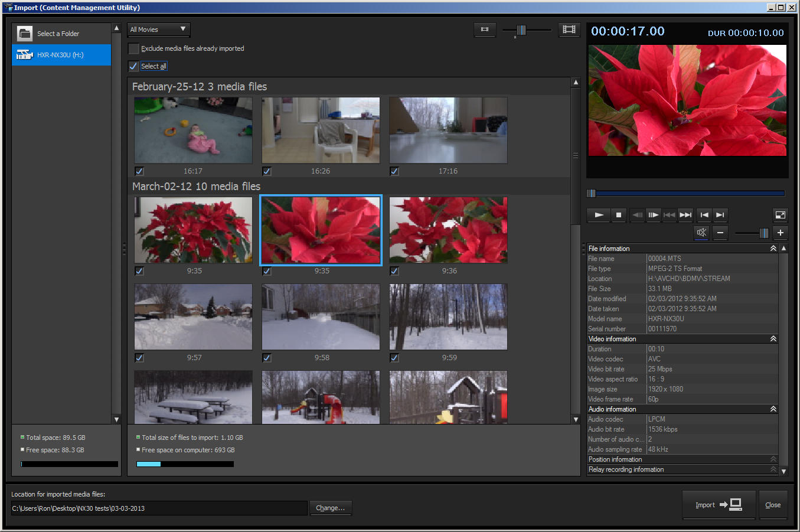Expand preview to full screen
Viewport: 800px width, 532px height.
pos(780,215)
